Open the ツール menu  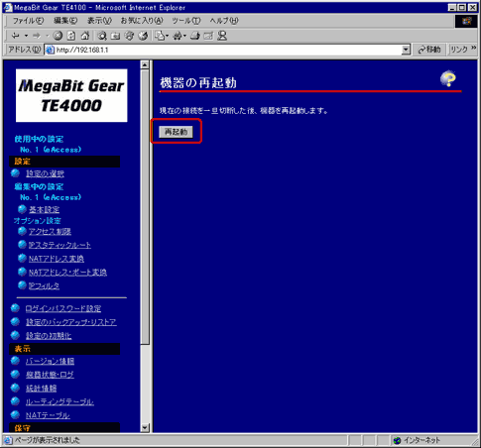tap(186, 21)
